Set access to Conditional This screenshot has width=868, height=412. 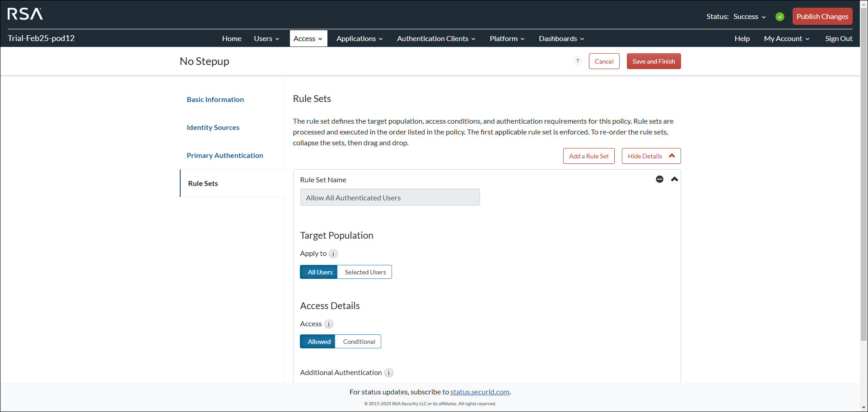[359, 342]
